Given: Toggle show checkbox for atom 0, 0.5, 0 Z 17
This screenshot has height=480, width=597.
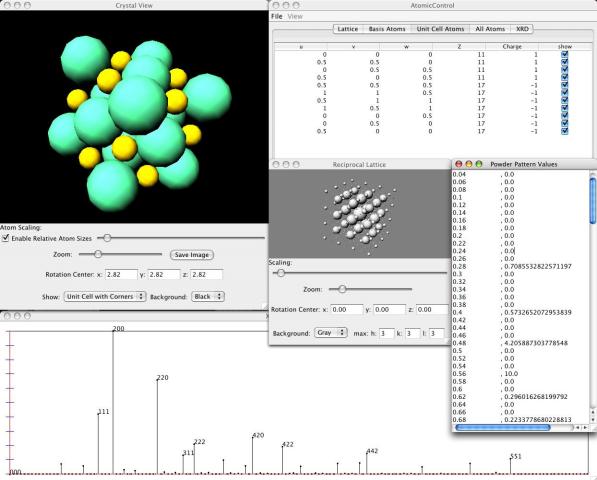Looking at the screenshot, I should [565, 123].
